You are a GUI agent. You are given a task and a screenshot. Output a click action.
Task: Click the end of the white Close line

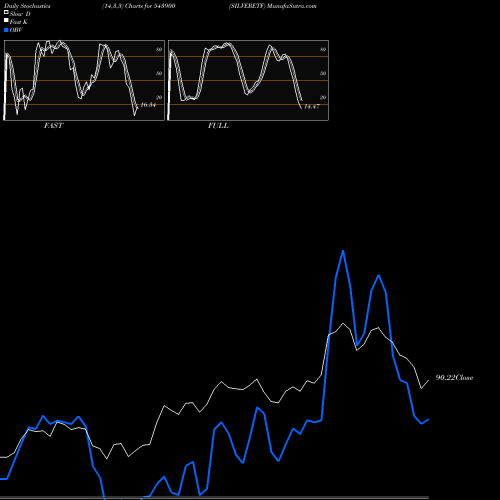click(428, 380)
